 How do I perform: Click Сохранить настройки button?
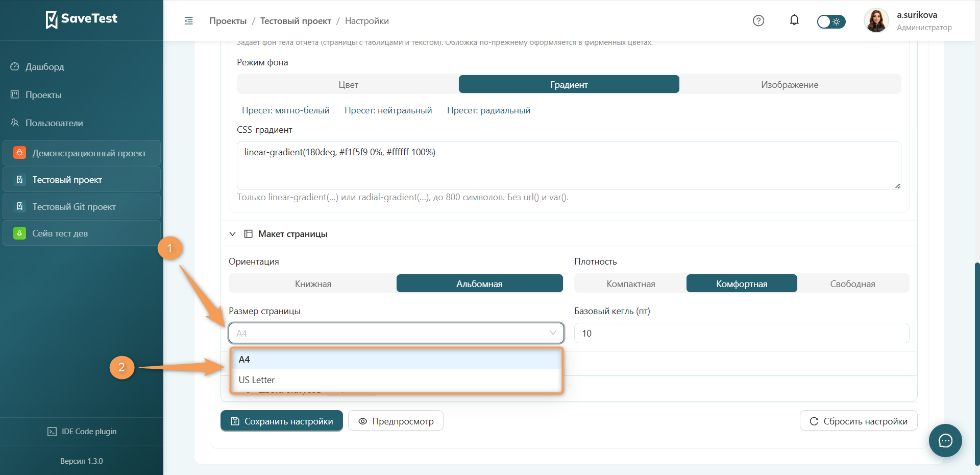tap(282, 421)
